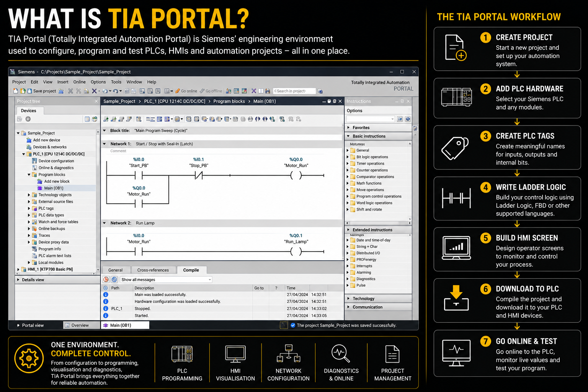The image size is (588, 392).
Task: Click Go offline in the toolbar
Action: pyautogui.click(x=211, y=91)
